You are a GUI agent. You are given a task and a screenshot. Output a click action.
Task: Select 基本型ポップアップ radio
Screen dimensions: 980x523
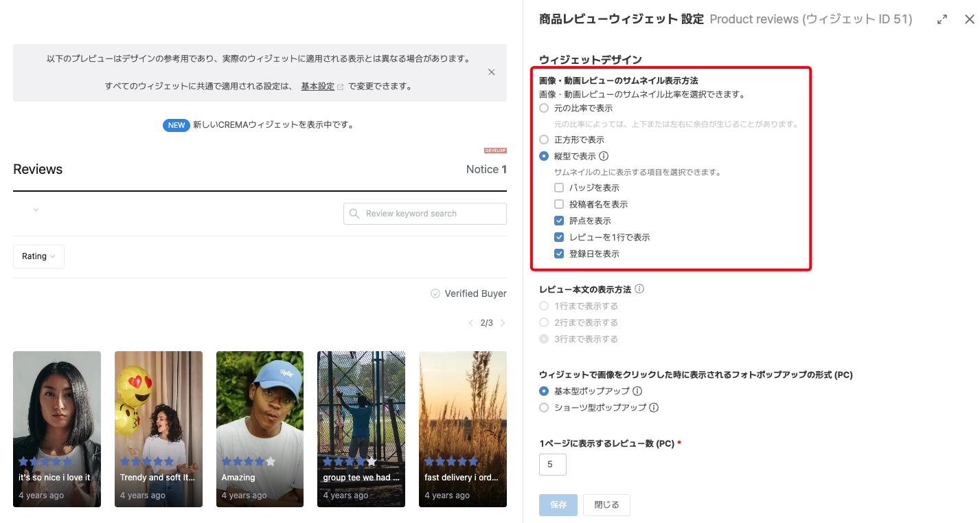tap(544, 391)
